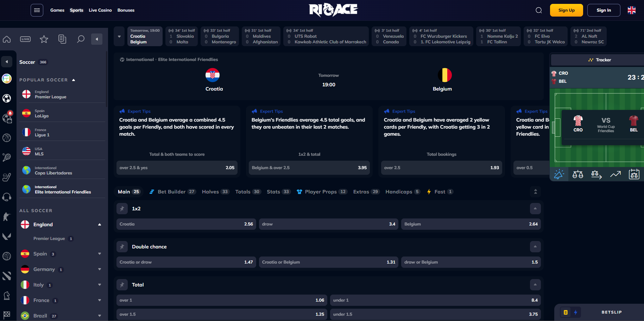Open tracker commentary megaphone icon

pos(559,174)
